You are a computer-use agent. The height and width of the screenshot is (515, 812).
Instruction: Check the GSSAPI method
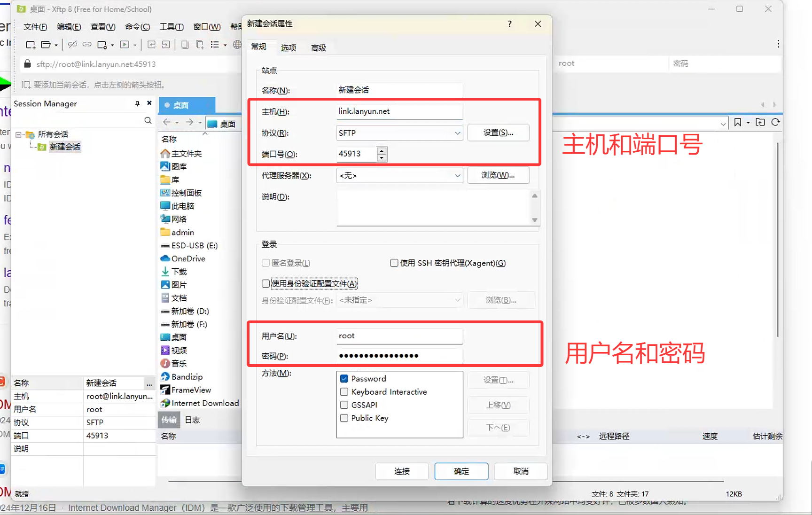coord(344,405)
